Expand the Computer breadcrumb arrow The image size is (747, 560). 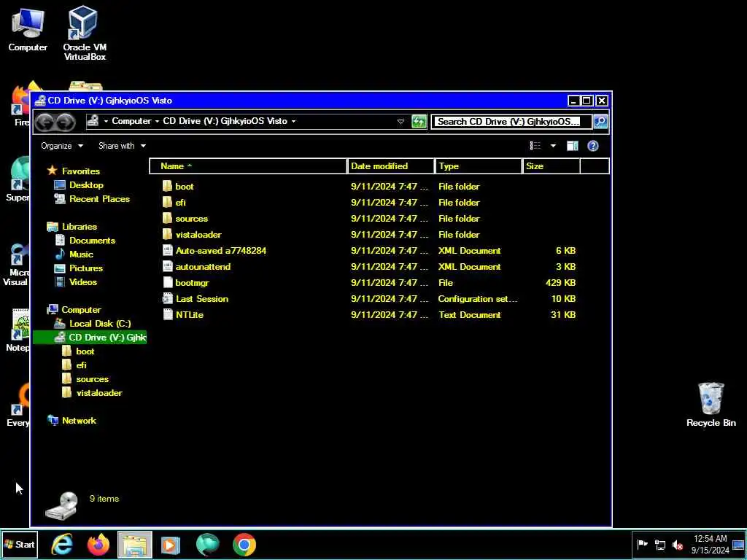(x=157, y=122)
